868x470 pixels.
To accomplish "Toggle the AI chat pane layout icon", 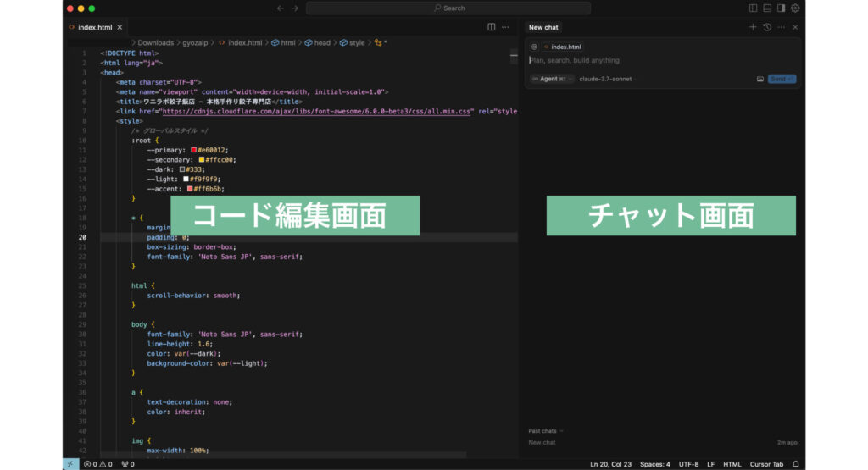I will [781, 8].
